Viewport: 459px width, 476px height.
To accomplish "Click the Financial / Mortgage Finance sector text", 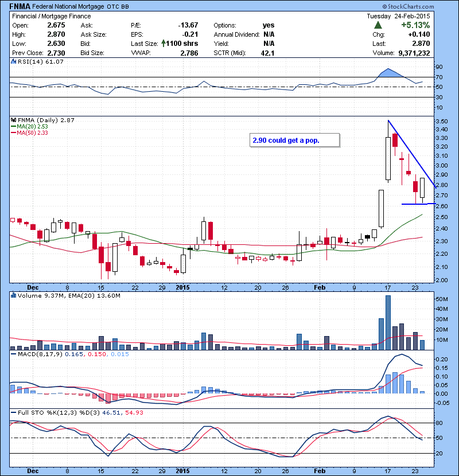I will pos(51,16).
